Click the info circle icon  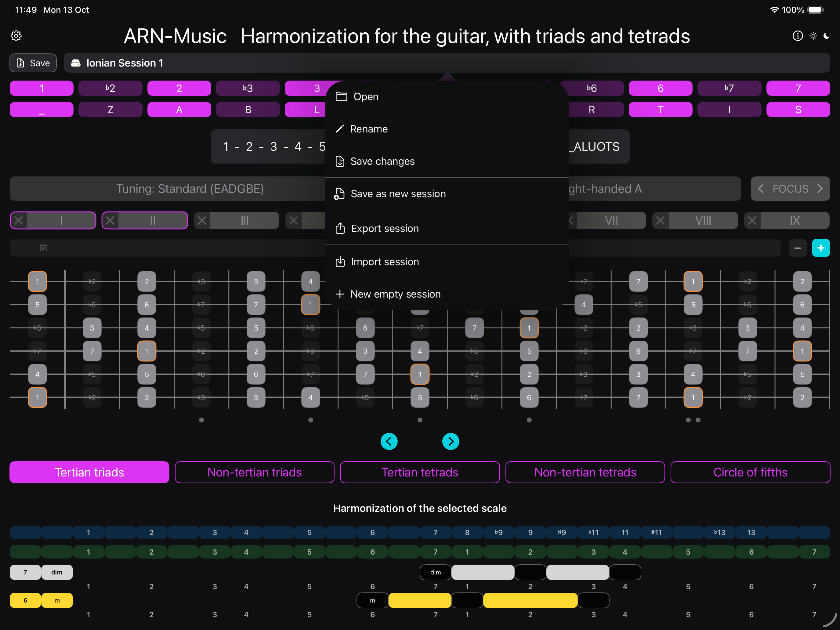click(x=798, y=36)
